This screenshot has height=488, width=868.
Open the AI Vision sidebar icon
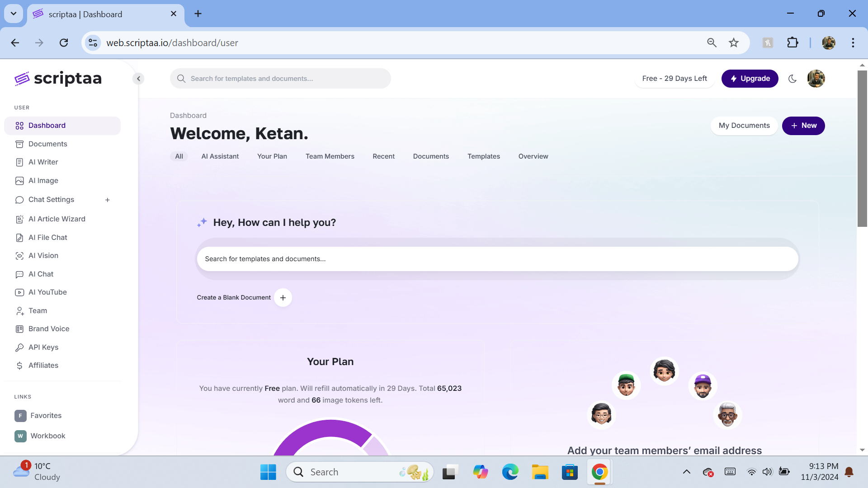click(x=19, y=256)
